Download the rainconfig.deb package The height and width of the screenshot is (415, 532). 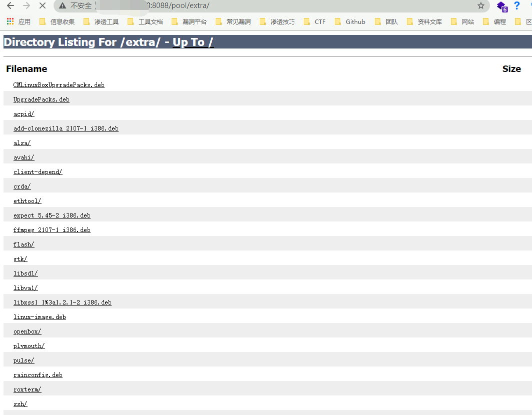pos(38,375)
